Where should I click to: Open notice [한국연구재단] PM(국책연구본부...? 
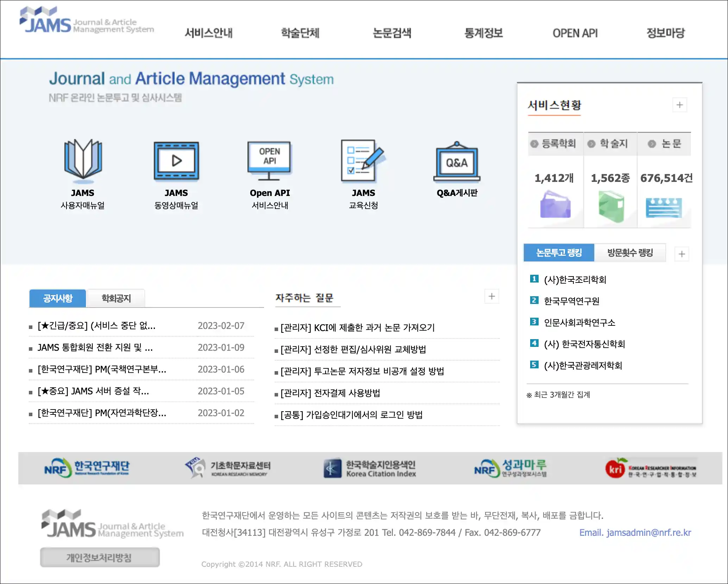click(102, 369)
